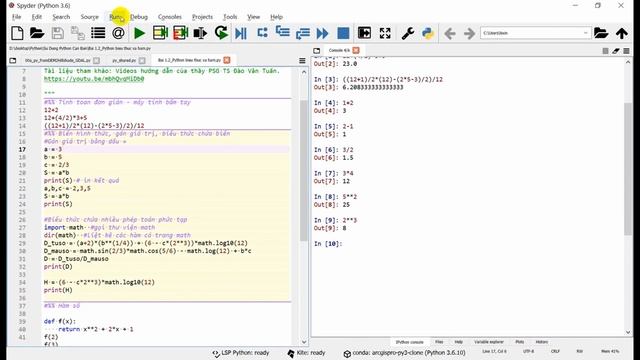The height and width of the screenshot is (360, 640).
Task: Create a new file with the toolbar icon
Action: pyautogui.click(x=17, y=33)
